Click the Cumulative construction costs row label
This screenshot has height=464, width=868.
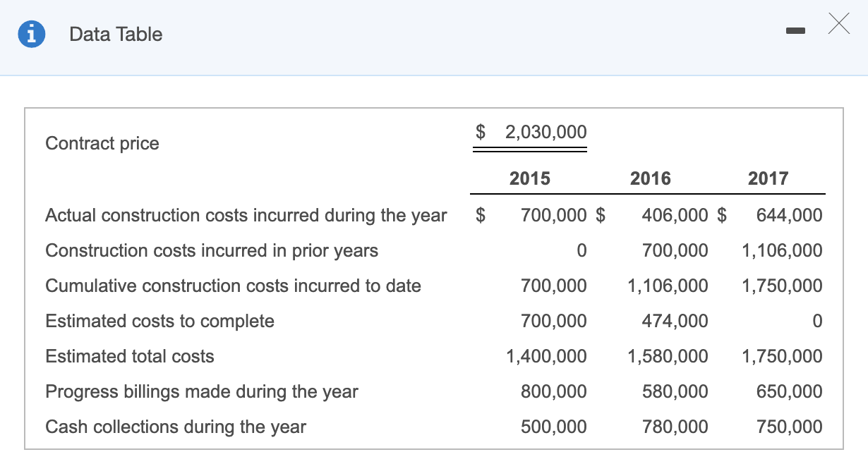coord(233,286)
